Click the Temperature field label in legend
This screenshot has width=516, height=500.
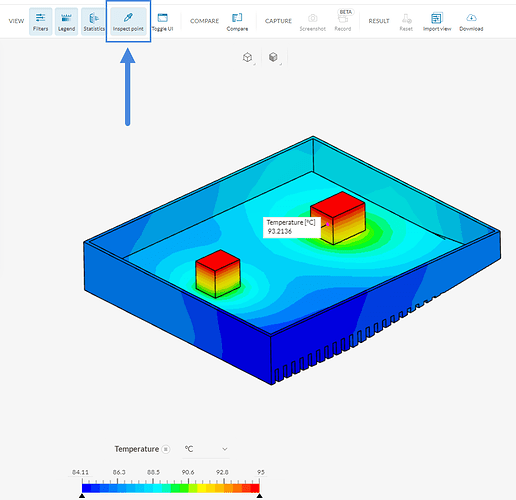(x=137, y=449)
